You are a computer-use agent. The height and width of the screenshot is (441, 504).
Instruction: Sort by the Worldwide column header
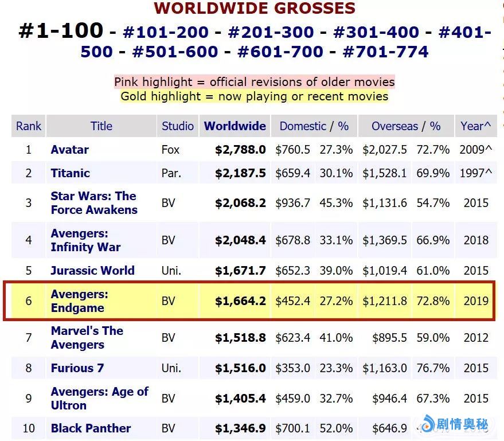[235, 126]
